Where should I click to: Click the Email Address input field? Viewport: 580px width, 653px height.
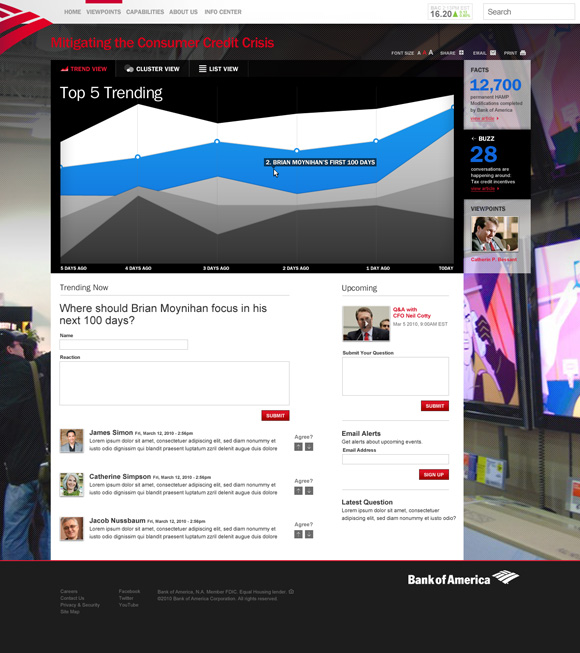coord(396,459)
